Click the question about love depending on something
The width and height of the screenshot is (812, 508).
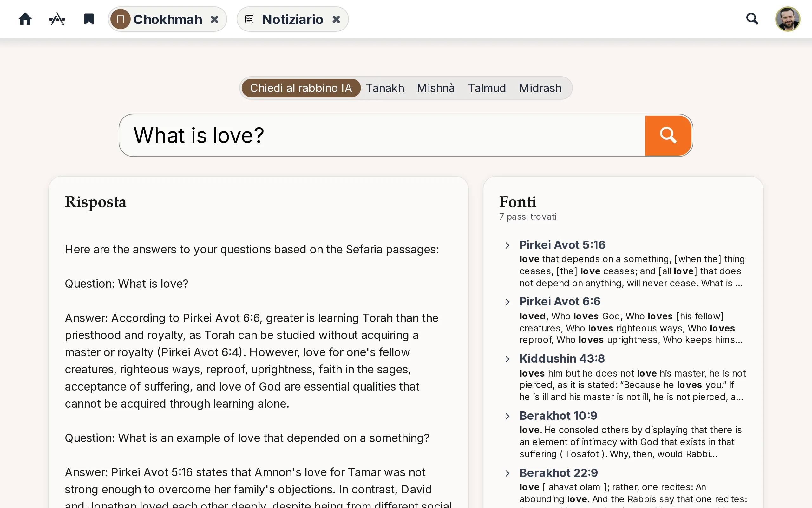(x=247, y=438)
